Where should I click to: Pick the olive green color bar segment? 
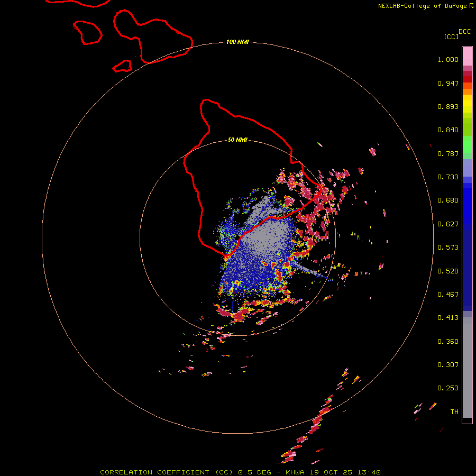467,126
